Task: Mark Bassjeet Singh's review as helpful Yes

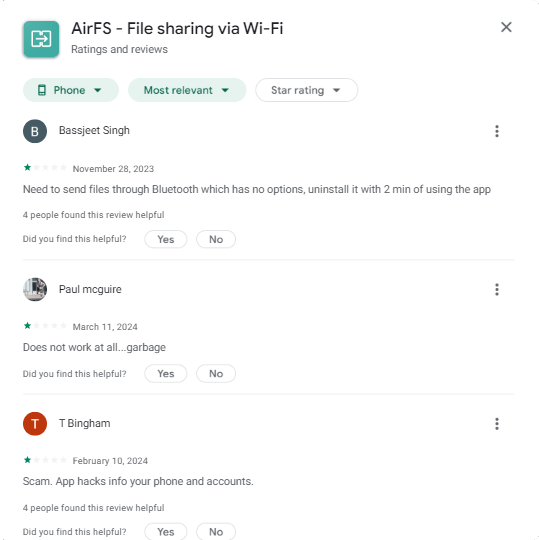Action: (166, 239)
